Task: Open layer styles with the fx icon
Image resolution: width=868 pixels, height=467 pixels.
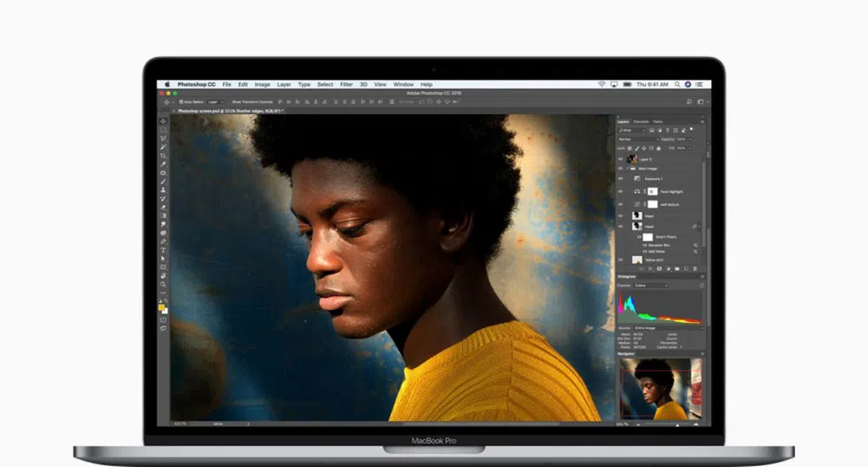Action: [650, 269]
